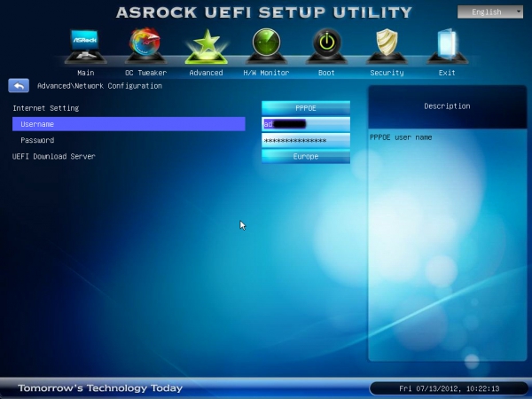
Task: Click the masked Password input field
Action: click(x=306, y=140)
